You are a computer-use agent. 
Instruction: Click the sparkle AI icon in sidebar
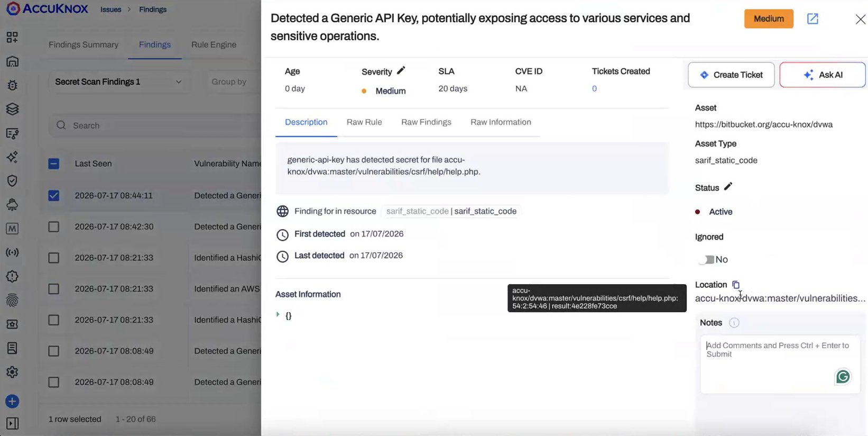point(12,157)
